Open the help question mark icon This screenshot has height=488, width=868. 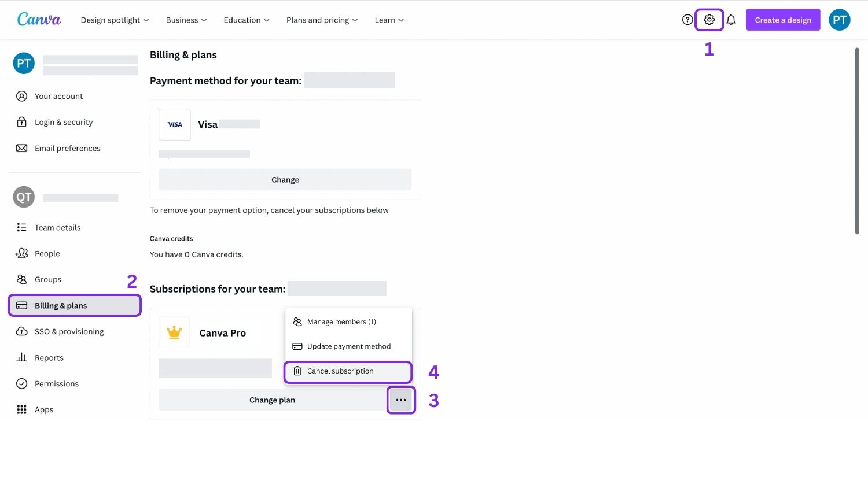[x=687, y=20]
